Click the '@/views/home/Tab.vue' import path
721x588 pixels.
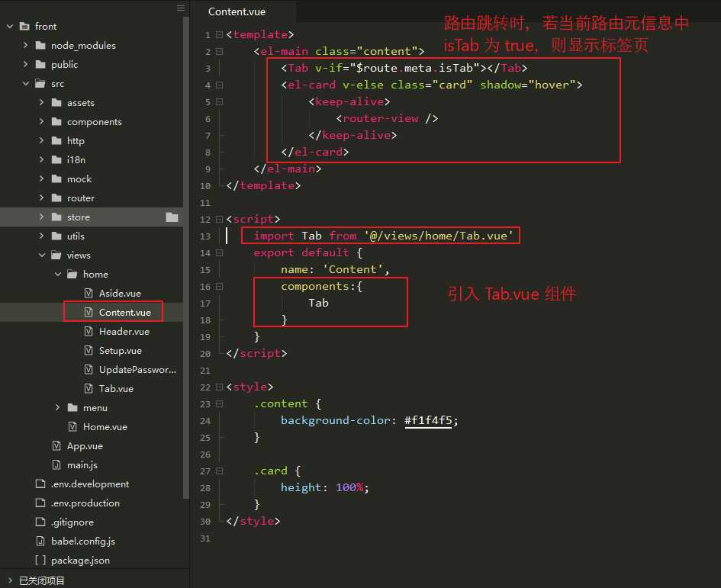coord(439,236)
